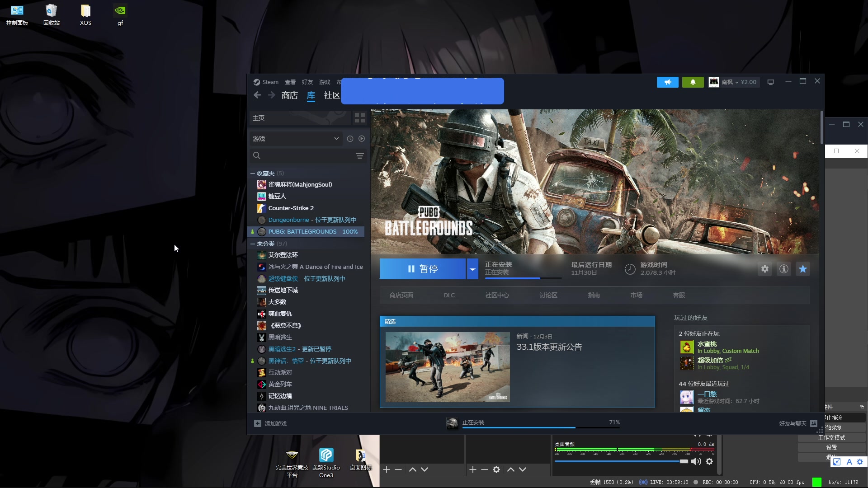
Task: Open the 社区 community tab
Action: point(332,95)
